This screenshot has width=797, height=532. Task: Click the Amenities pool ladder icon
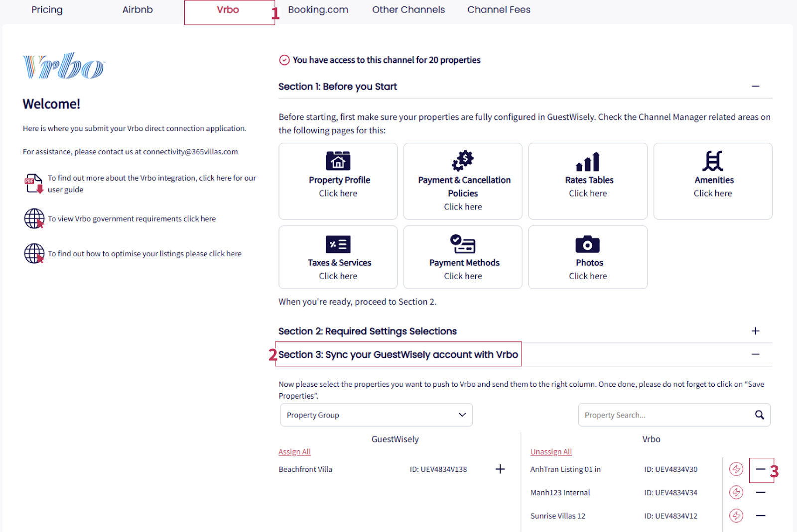click(713, 161)
